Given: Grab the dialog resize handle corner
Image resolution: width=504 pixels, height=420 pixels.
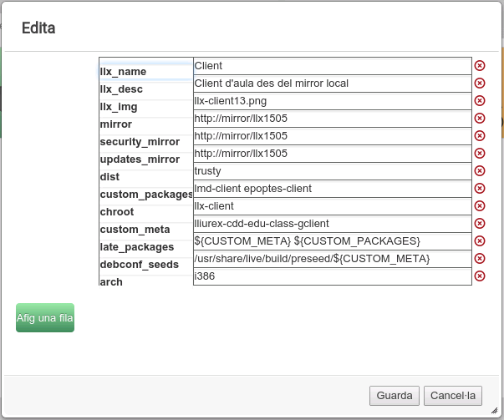Looking at the screenshot, I should (495, 411).
